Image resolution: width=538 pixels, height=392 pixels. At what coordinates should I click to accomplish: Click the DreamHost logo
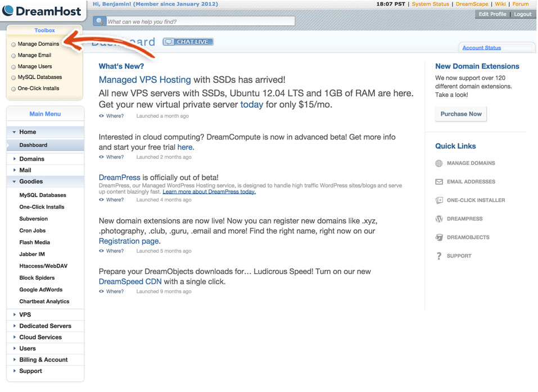[42, 11]
